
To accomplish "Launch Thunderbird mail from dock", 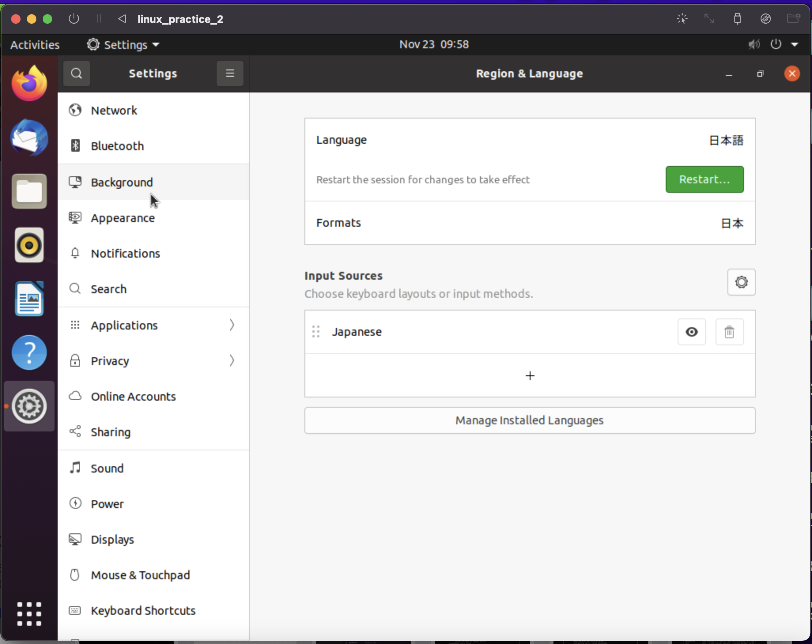I will (29, 137).
